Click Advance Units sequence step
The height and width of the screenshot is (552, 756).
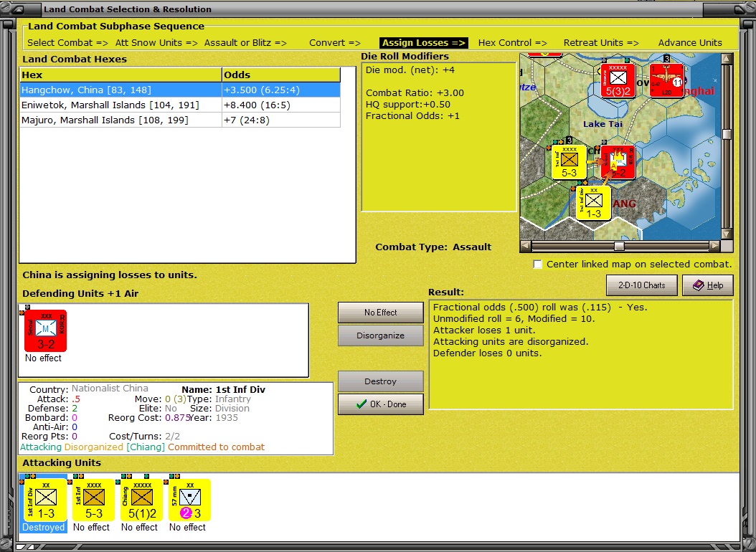pyautogui.click(x=690, y=42)
